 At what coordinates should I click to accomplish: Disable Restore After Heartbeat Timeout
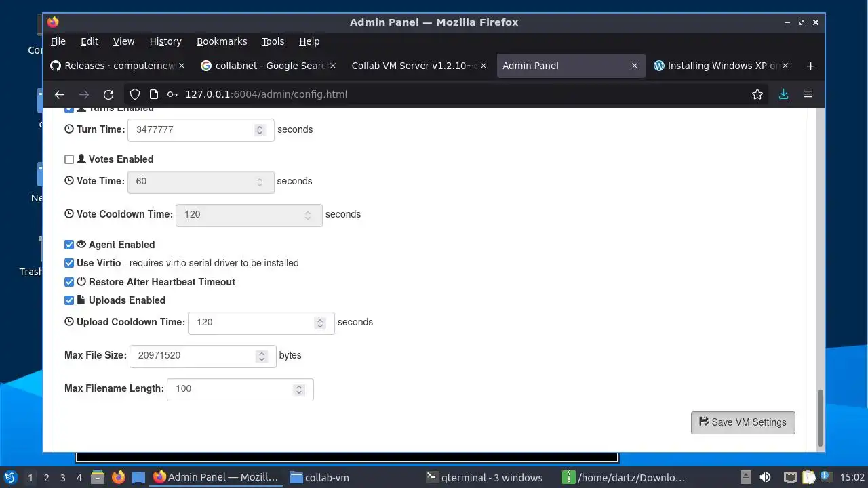tap(69, 282)
